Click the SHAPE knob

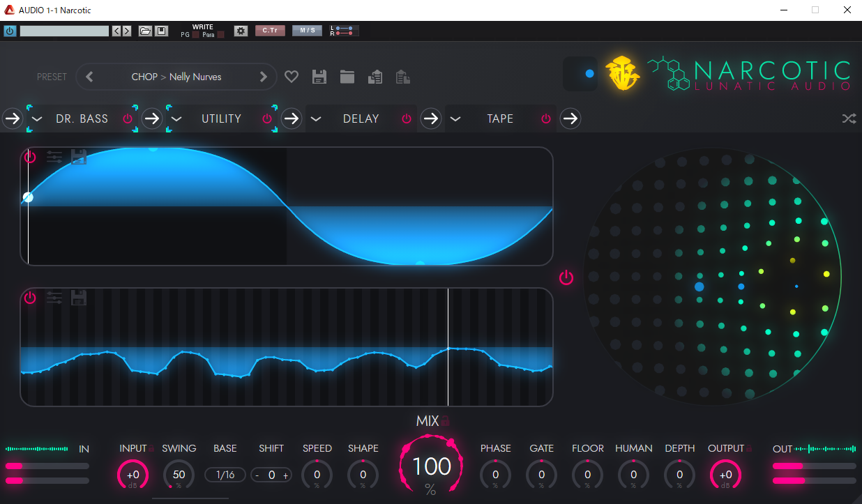pyautogui.click(x=363, y=475)
